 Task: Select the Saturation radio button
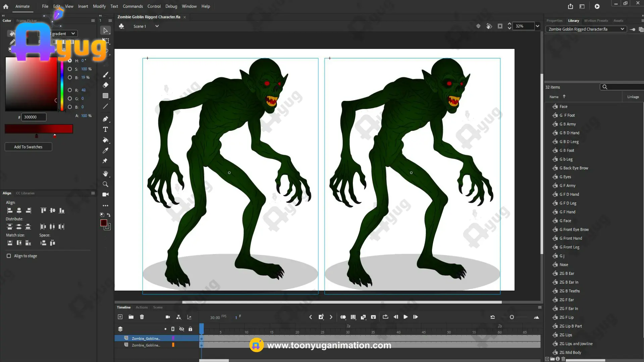pos(70,69)
